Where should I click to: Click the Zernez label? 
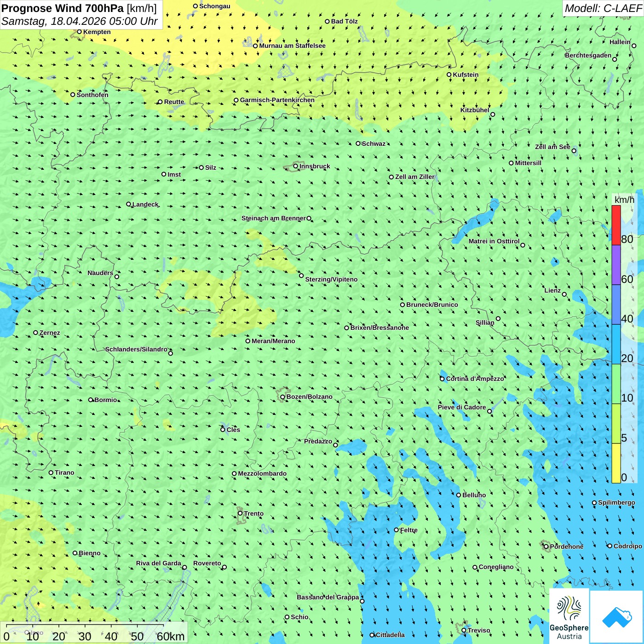50,333
